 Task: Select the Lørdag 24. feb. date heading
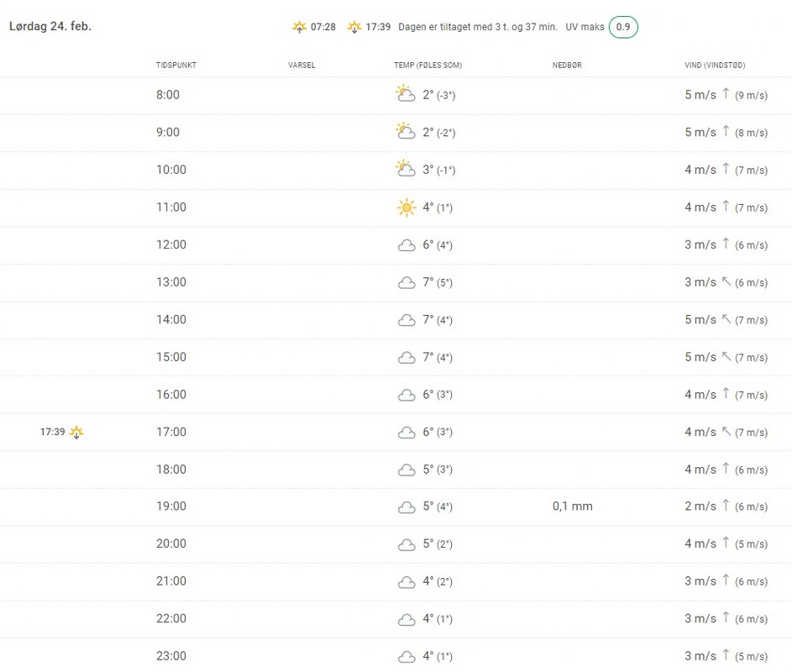pyautogui.click(x=50, y=26)
